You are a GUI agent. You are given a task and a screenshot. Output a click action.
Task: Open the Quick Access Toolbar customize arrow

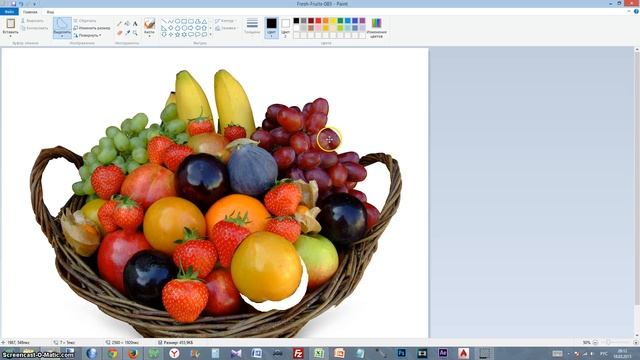click(x=34, y=4)
